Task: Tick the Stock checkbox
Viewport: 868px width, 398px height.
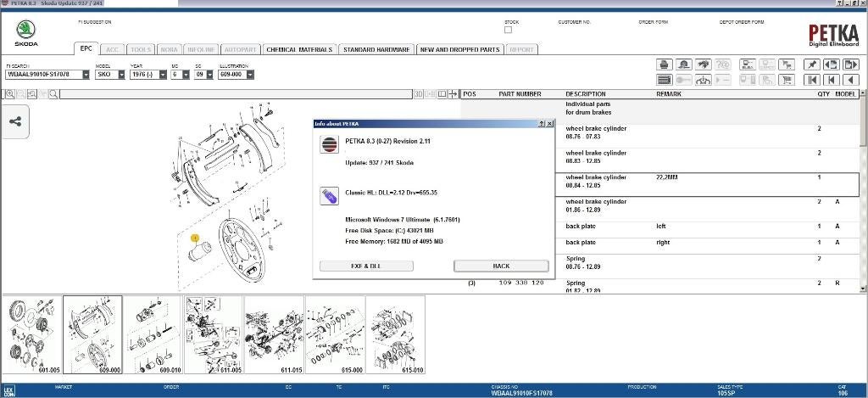Action: [509, 30]
